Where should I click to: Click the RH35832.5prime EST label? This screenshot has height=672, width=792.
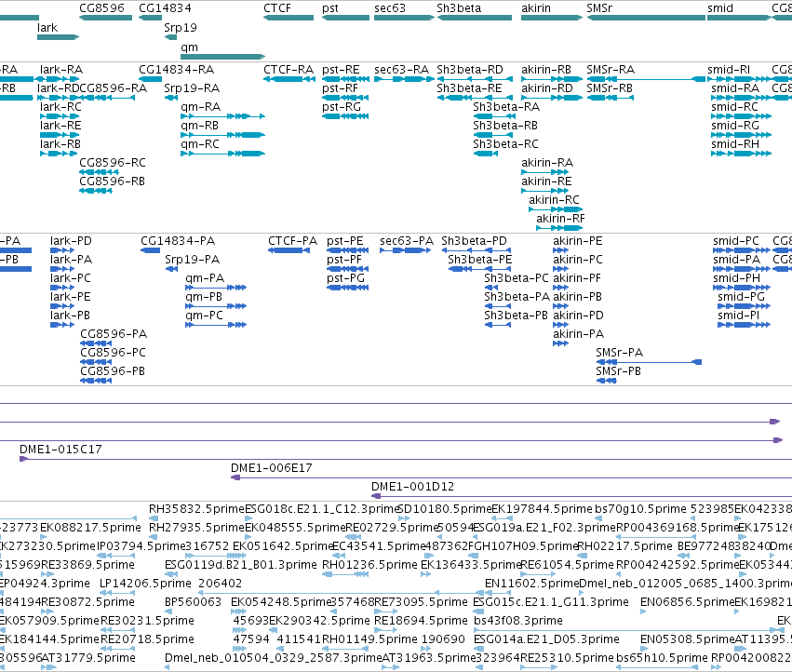pyautogui.click(x=196, y=509)
